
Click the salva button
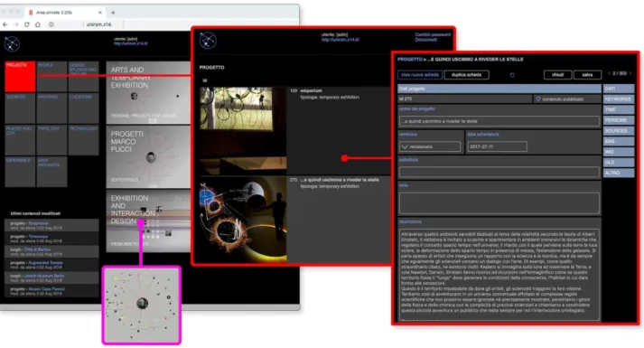(x=587, y=75)
